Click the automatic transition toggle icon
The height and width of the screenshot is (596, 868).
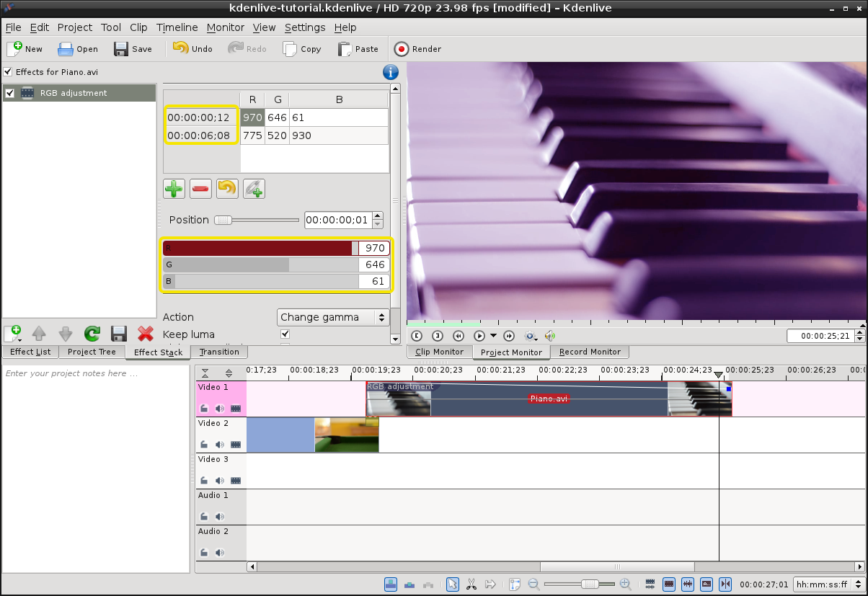pos(650,584)
